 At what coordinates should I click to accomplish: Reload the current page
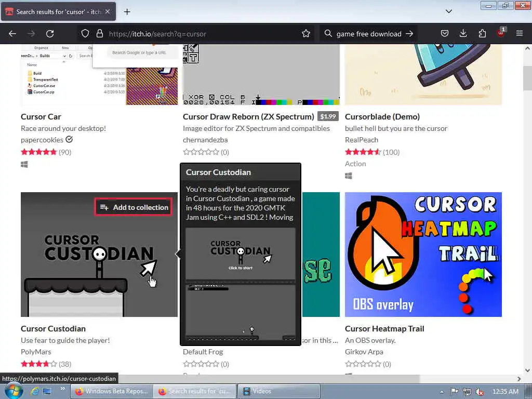(x=50, y=34)
